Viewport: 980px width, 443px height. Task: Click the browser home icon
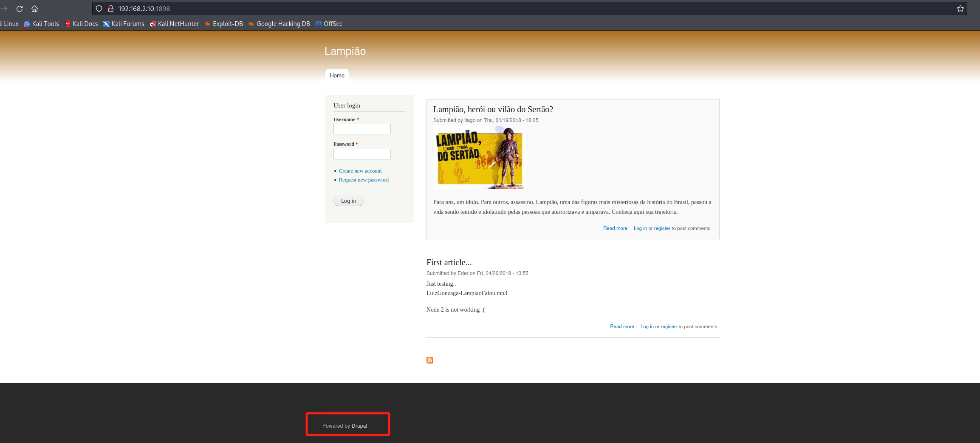35,9
